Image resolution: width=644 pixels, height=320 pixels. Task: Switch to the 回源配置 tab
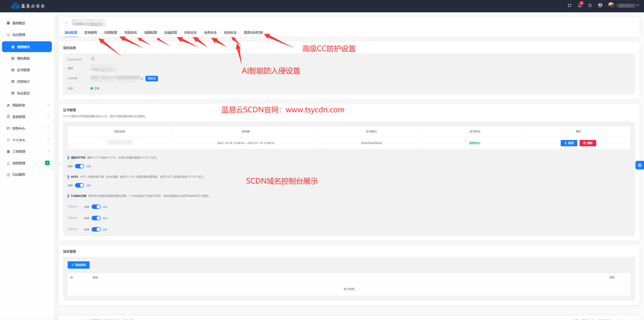[x=111, y=33]
